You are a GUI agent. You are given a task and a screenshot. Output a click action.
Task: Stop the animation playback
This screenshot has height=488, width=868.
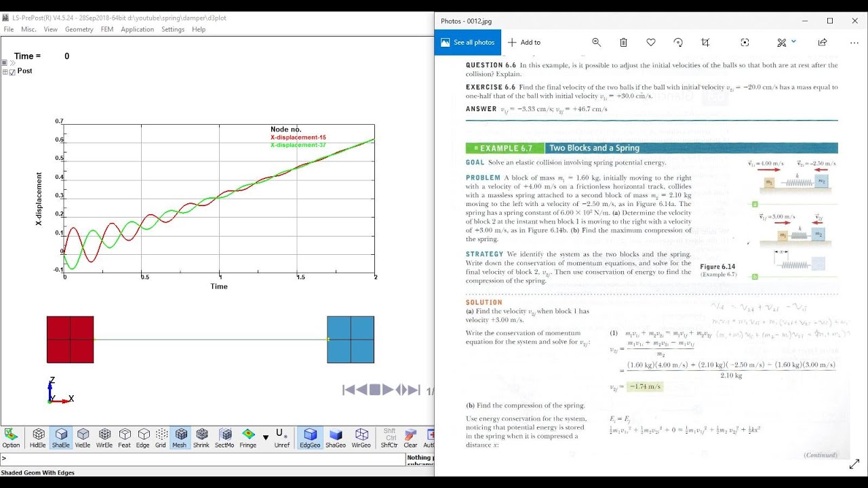[x=374, y=390]
